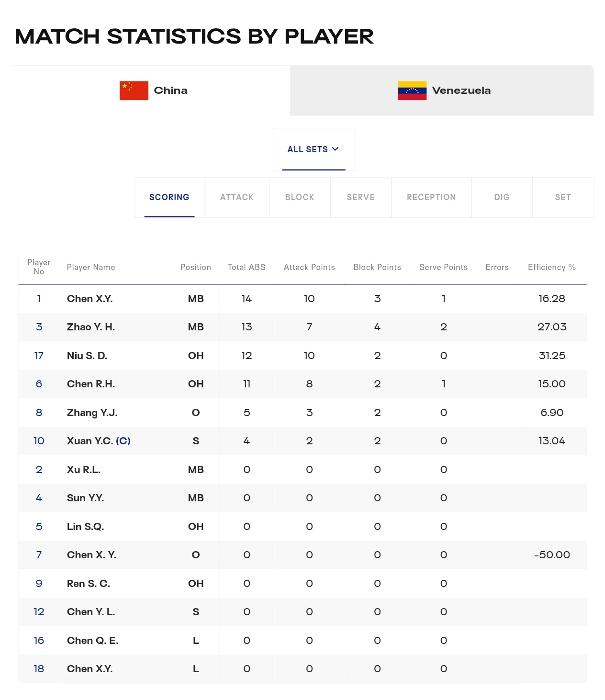
Task: Sort by Efficiency % column header
Action: [552, 267]
